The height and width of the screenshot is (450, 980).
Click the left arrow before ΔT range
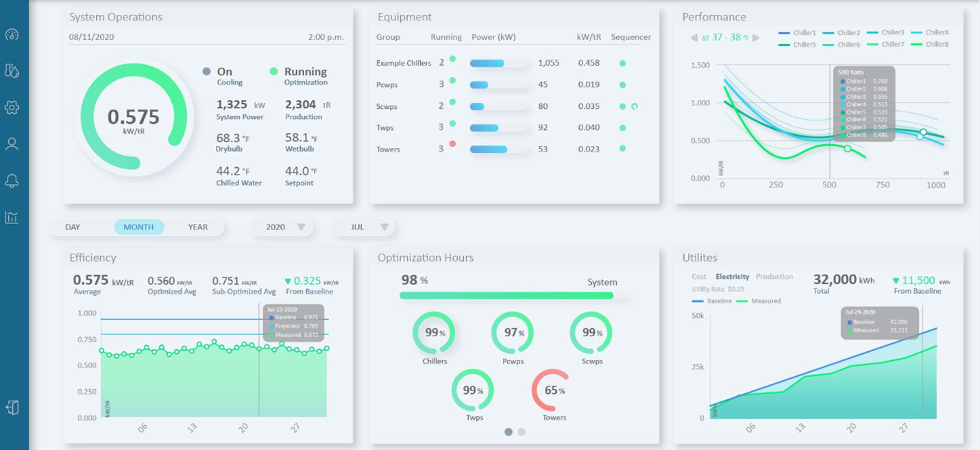(x=694, y=38)
